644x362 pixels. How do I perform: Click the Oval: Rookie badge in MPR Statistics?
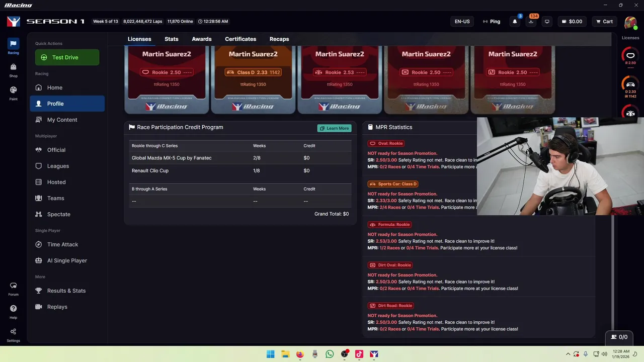tap(386, 143)
